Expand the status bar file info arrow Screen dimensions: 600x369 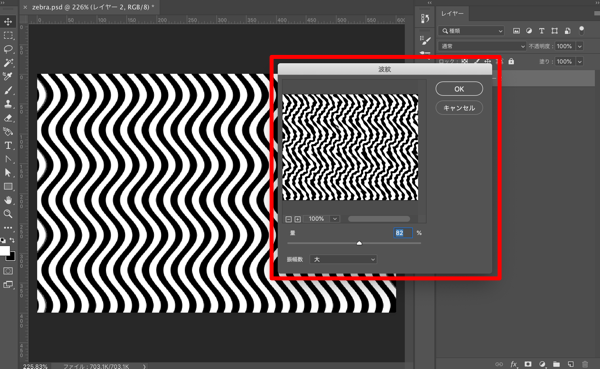point(144,366)
